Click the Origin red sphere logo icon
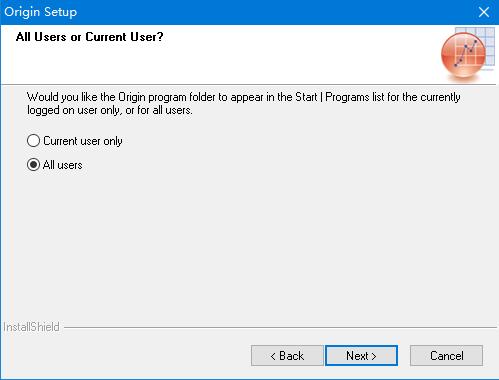Image resolution: width=499 pixels, height=380 pixels. [463, 55]
